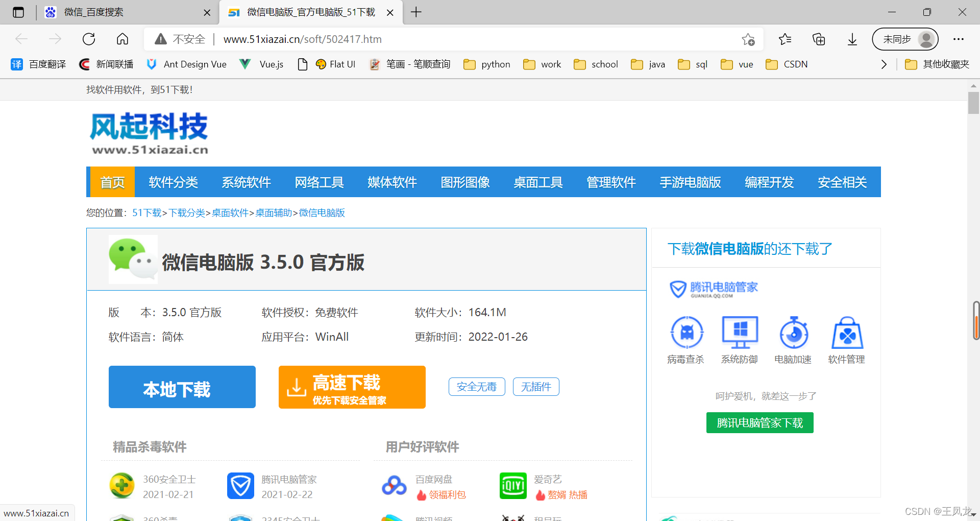Viewport: 980px width, 521px height.
Task: Click the 腾讯电脑管家 logo banner
Action: coord(714,289)
